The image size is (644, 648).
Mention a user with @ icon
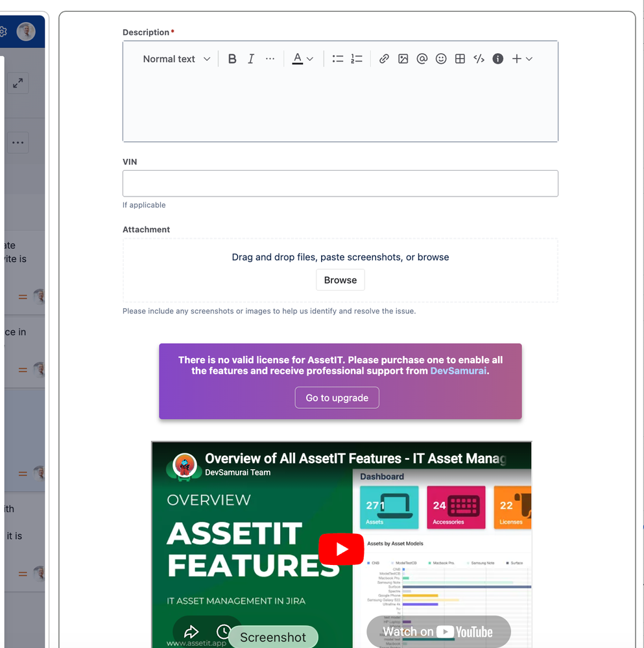[x=422, y=58]
